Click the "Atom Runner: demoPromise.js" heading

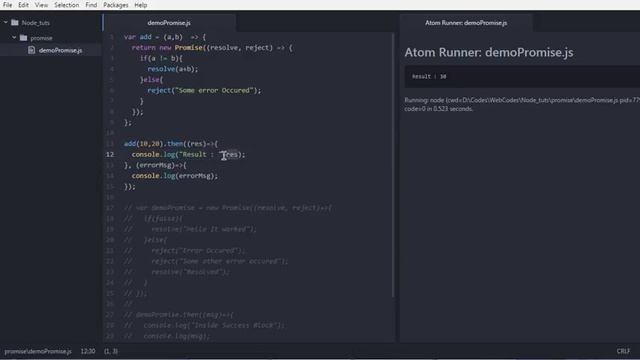coord(489,52)
